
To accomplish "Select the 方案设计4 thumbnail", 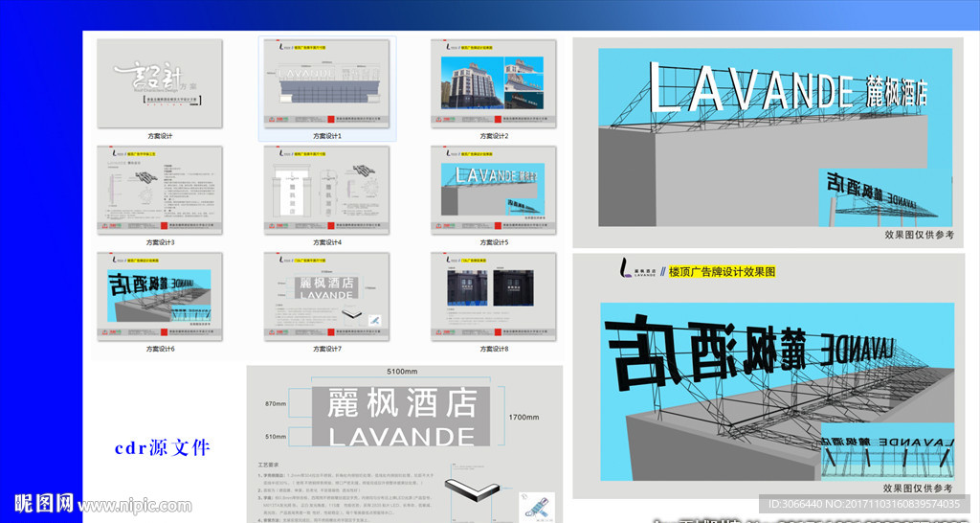I will click(x=327, y=191).
